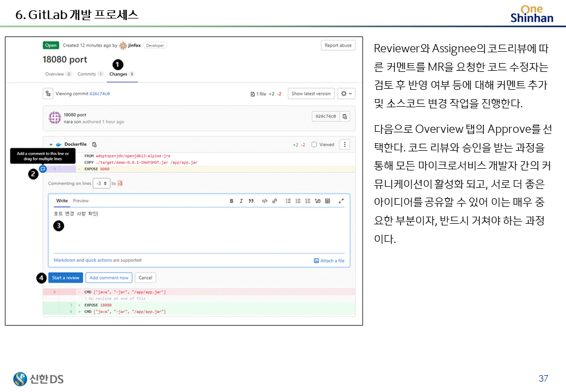
Task: Click the 'No newline at end of file' note
Action: tap(115, 298)
